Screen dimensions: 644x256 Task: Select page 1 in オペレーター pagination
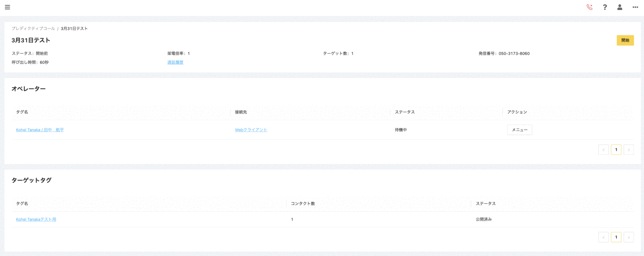(616, 150)
